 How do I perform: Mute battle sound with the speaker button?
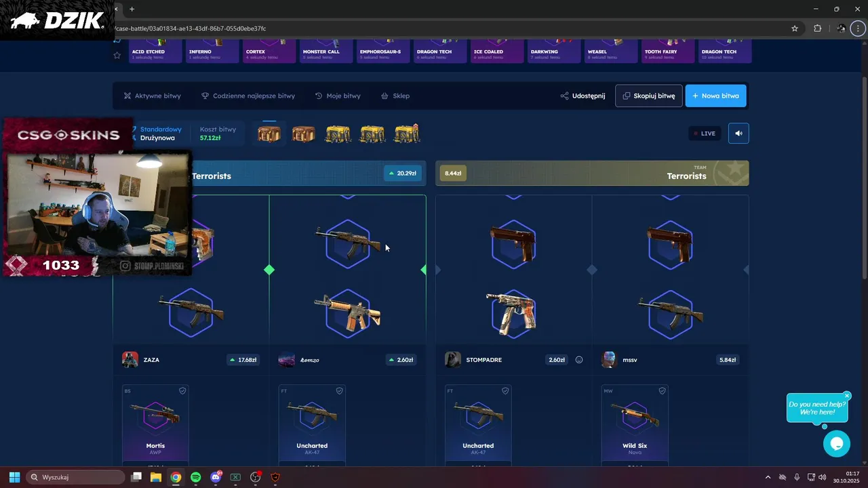point(738,133)
